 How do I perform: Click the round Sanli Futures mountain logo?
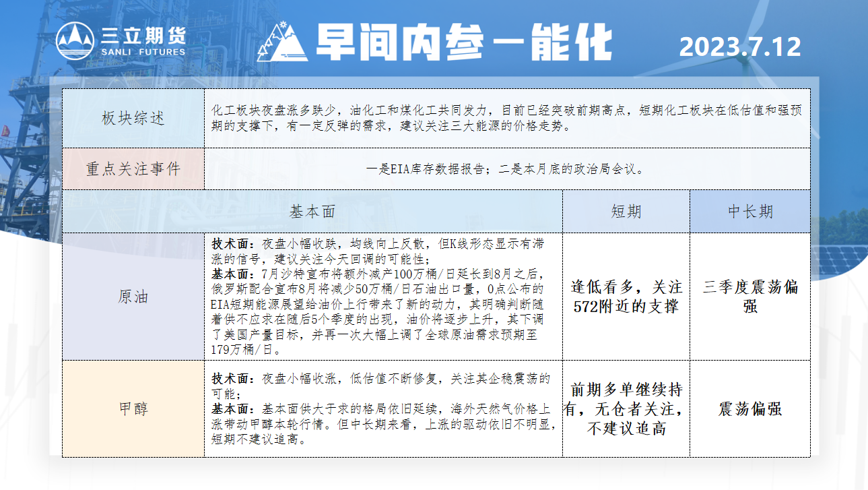tap(75, 41)
